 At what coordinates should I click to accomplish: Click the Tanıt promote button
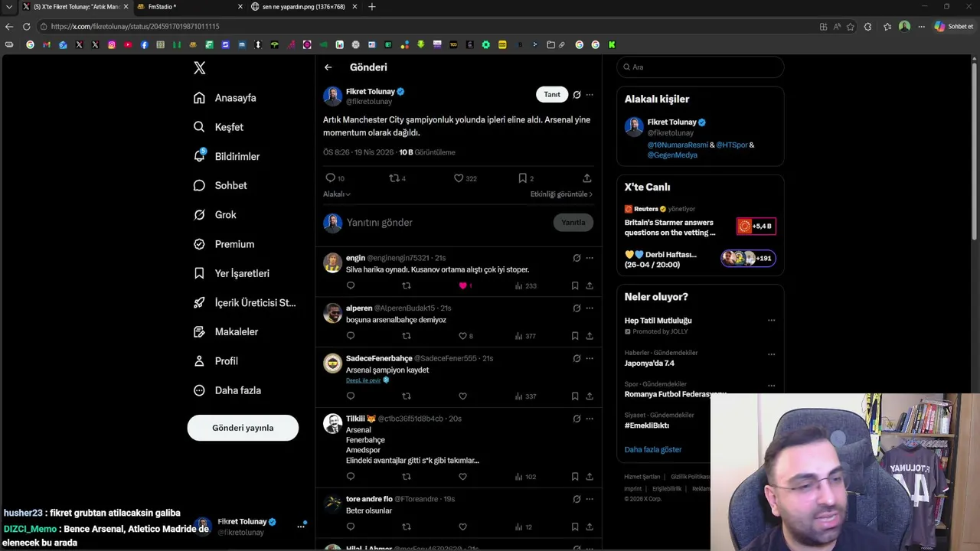click(x=552, y=94)
